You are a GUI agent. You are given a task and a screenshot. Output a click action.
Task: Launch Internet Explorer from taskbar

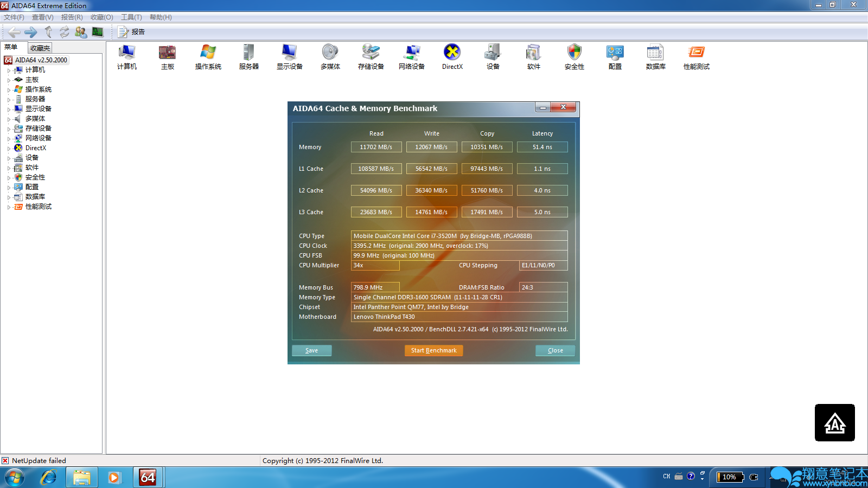pyautogui.click(x=48, y=478)
